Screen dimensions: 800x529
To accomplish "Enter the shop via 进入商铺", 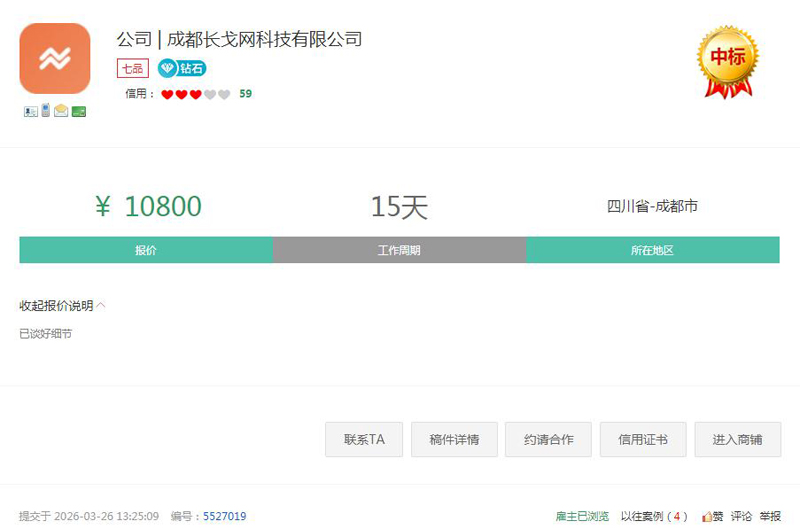I will click(x=737, y=439).
